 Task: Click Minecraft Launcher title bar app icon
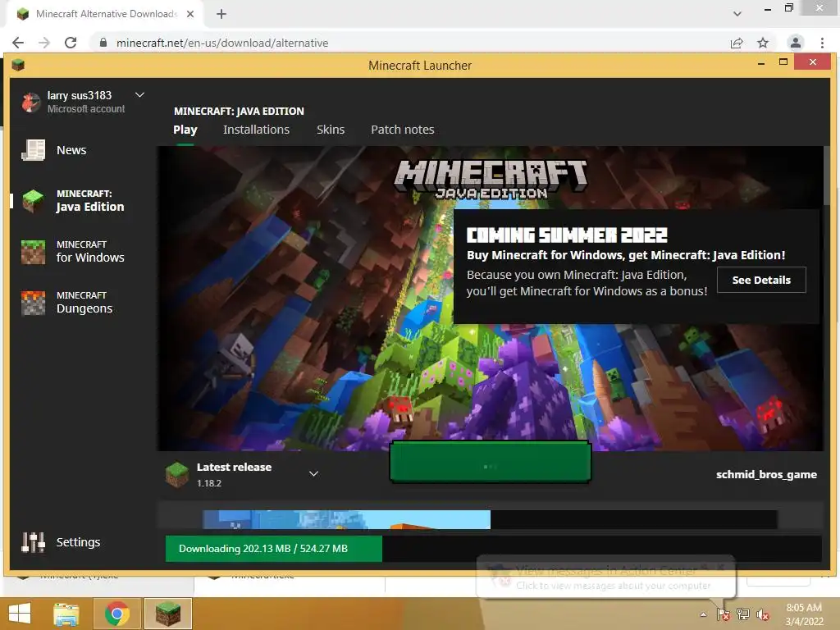tap(18, 66)
